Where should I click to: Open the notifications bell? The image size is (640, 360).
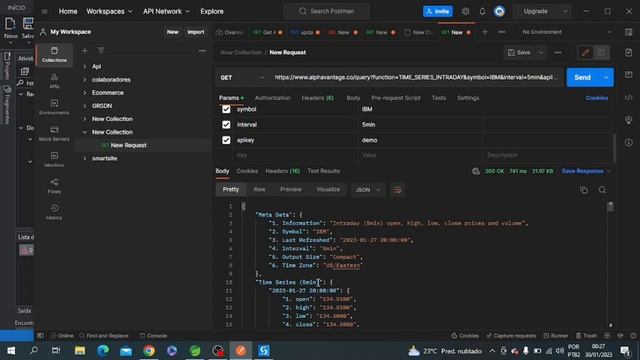(482, 11)
